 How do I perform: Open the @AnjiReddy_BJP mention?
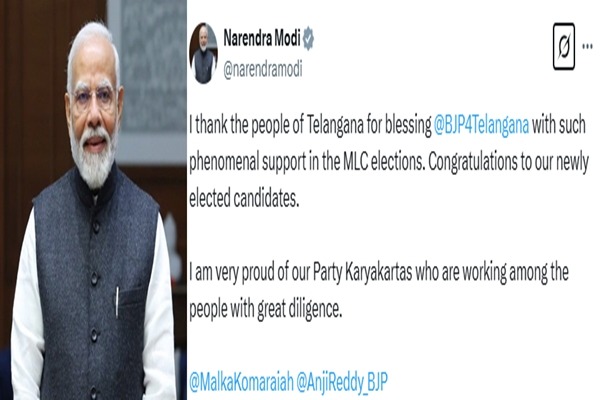tap(342, 382)
